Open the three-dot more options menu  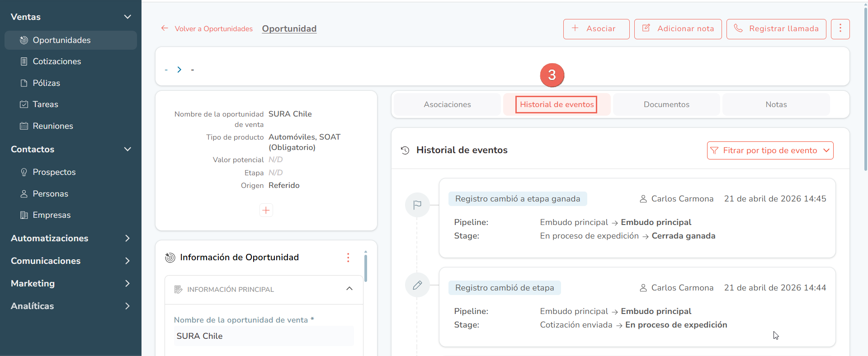pyautogui.click(x=840, y=29)
